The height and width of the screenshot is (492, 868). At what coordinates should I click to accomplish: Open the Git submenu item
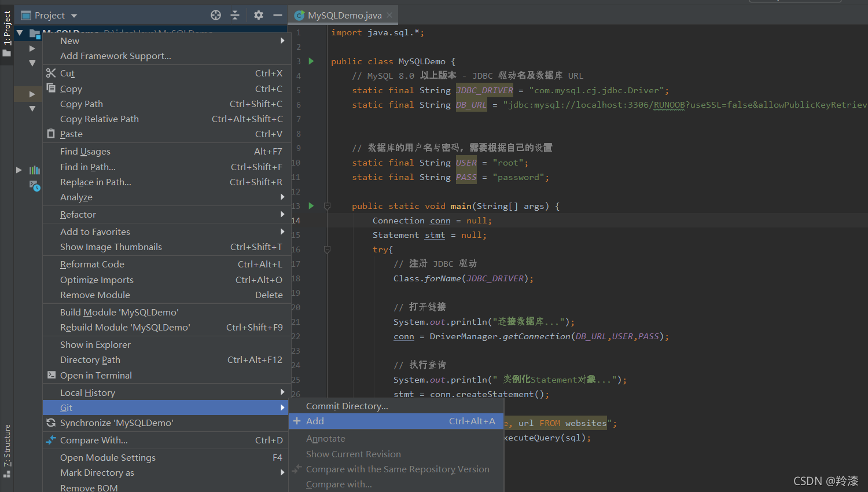[x=165, y=407]
